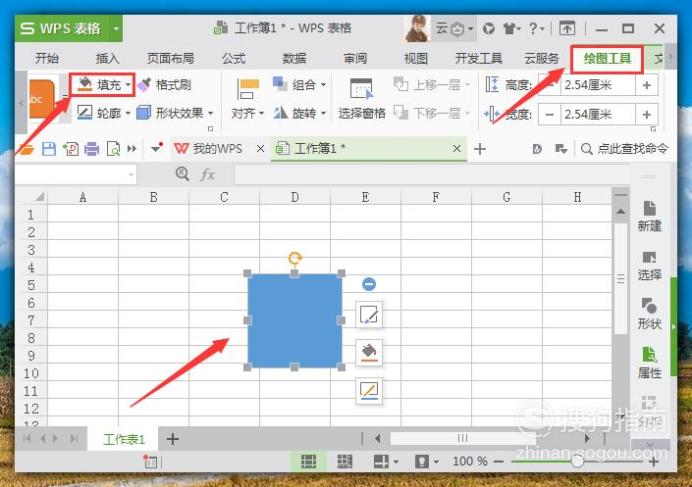Close the 工作簿1 document tab
The image size is (692, 487).
coord(457,149)
